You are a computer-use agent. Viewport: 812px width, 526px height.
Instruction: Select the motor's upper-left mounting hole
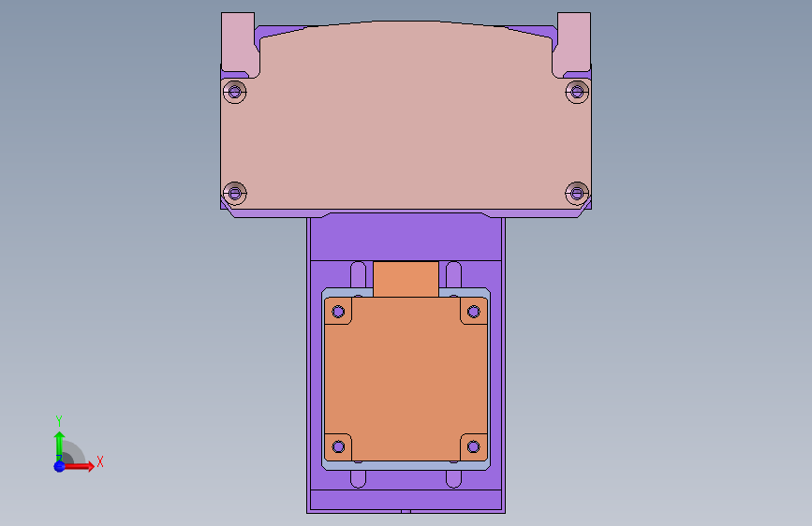(x=338, y=312)
